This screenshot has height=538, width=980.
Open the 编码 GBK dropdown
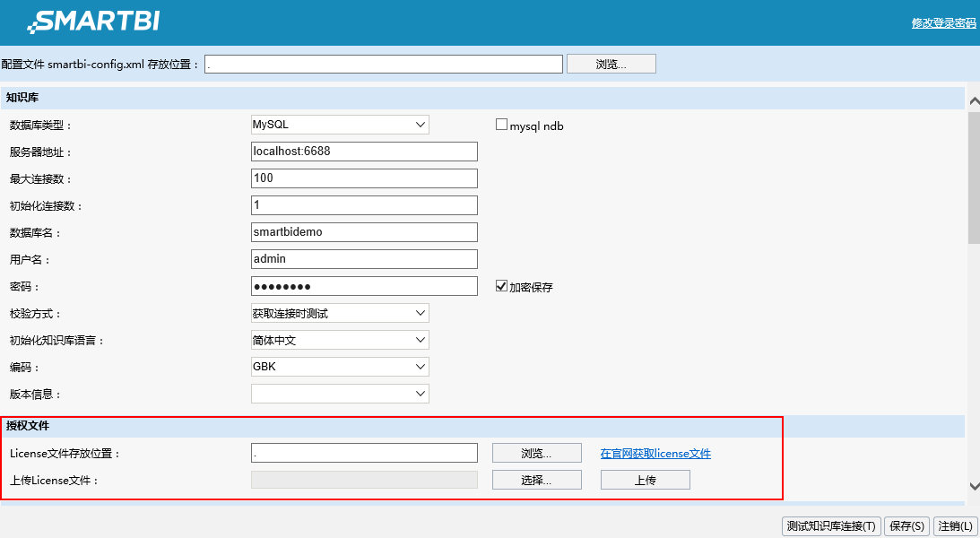point(340,367)
